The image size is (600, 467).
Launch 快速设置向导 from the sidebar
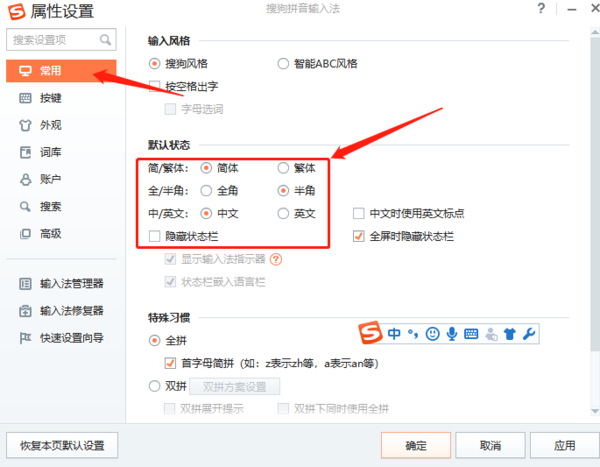[61, 338]
